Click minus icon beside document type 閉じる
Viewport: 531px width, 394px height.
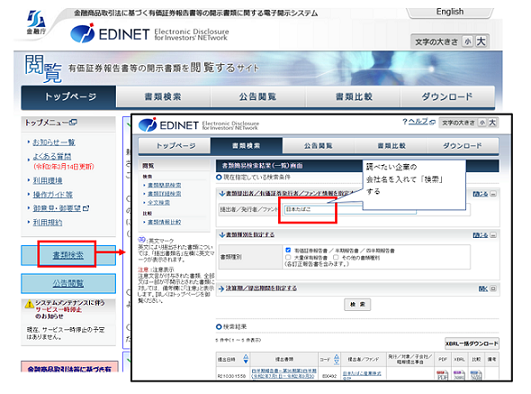(x=493, y=235)
